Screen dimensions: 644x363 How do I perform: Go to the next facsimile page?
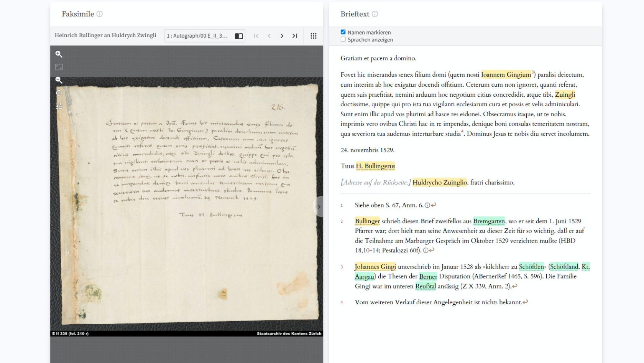(282, 36)
